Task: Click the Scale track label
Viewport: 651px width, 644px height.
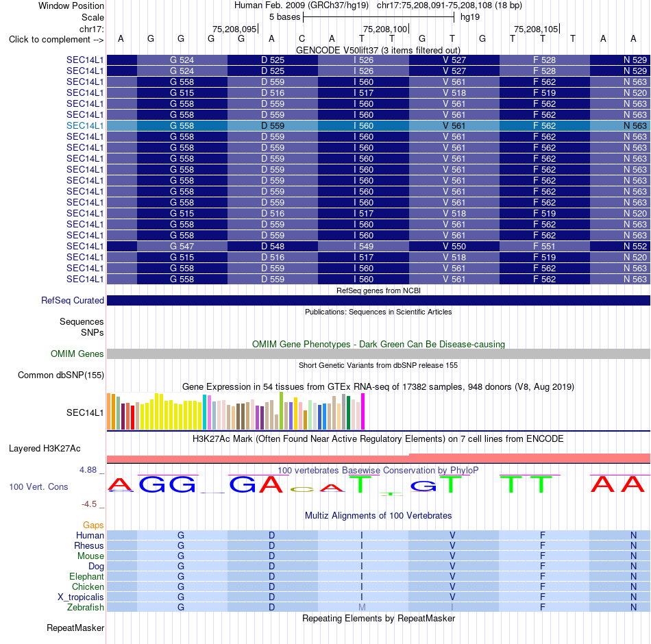Action: coord(93,17)
